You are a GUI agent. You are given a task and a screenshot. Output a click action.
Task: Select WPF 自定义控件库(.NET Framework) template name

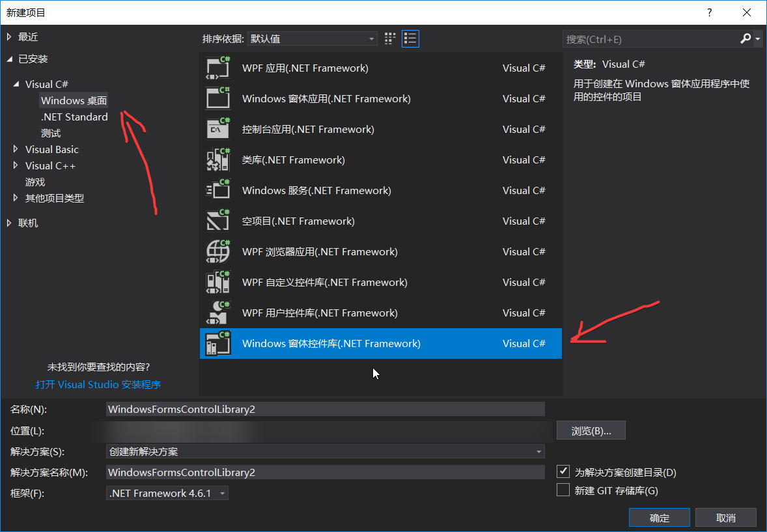[x=325, y=282]
